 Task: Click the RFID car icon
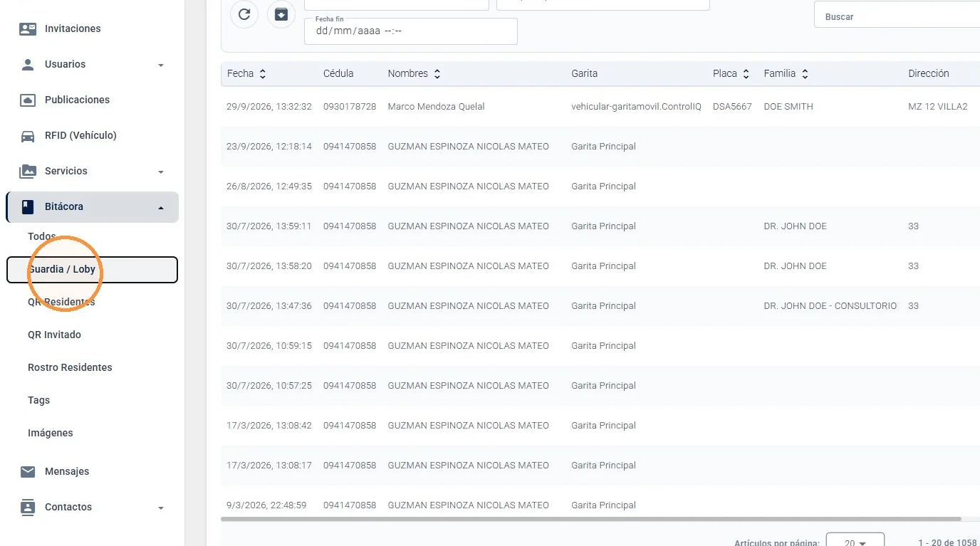click(28, 135)
